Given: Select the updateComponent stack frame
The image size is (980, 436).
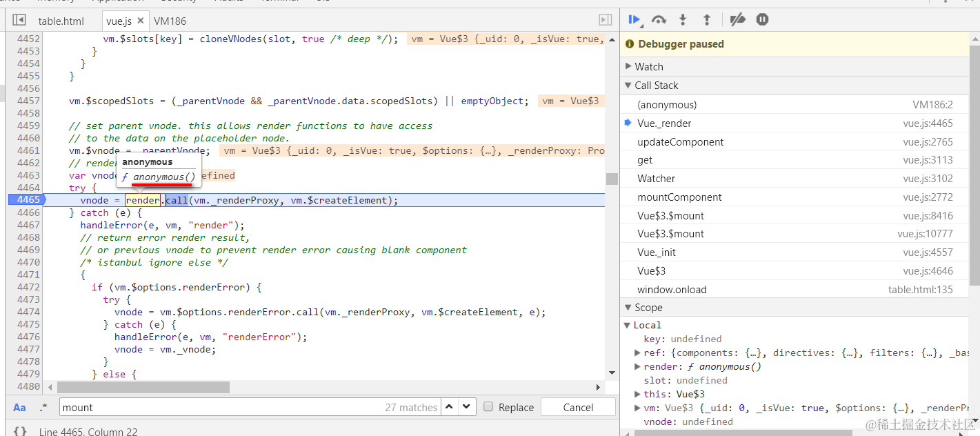Looking at the screenshot, I should (794, 142).
